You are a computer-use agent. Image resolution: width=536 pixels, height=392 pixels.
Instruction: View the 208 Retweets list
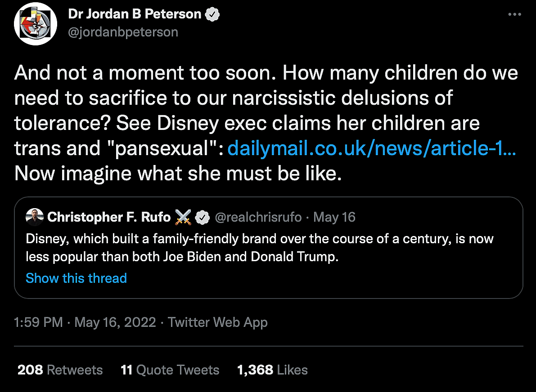60,370
